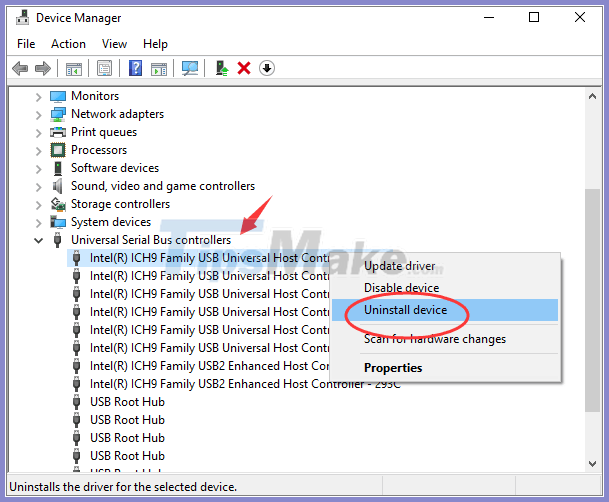Select the Sound, video and game controllers item

click(x=162, y=186)
